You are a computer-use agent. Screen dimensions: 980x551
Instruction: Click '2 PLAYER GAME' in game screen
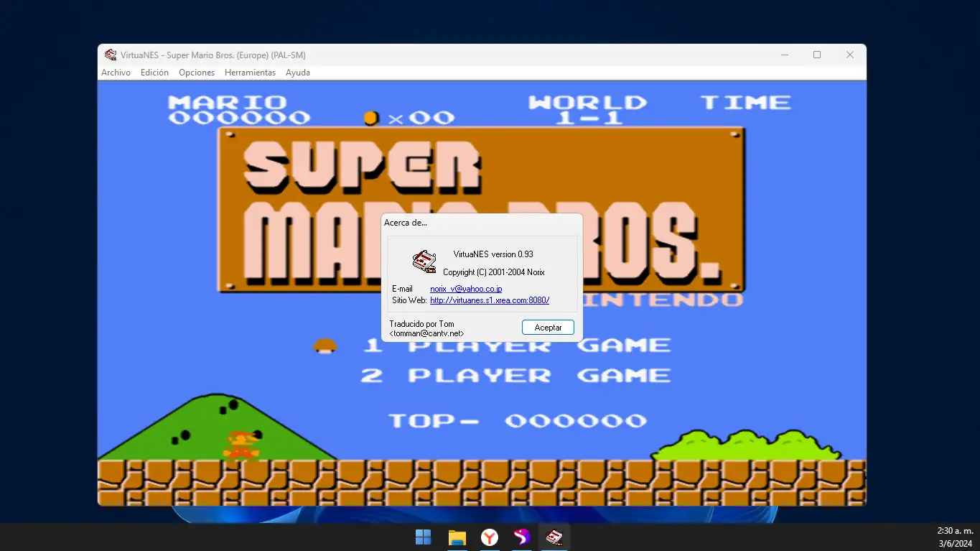[x=515, y=375]
